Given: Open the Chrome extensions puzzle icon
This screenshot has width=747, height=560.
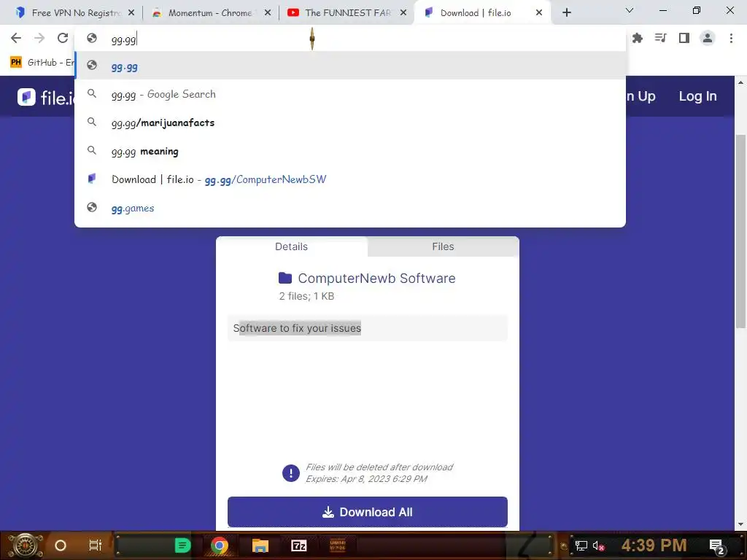Looking at the screenshot, I should coord(638,38).
